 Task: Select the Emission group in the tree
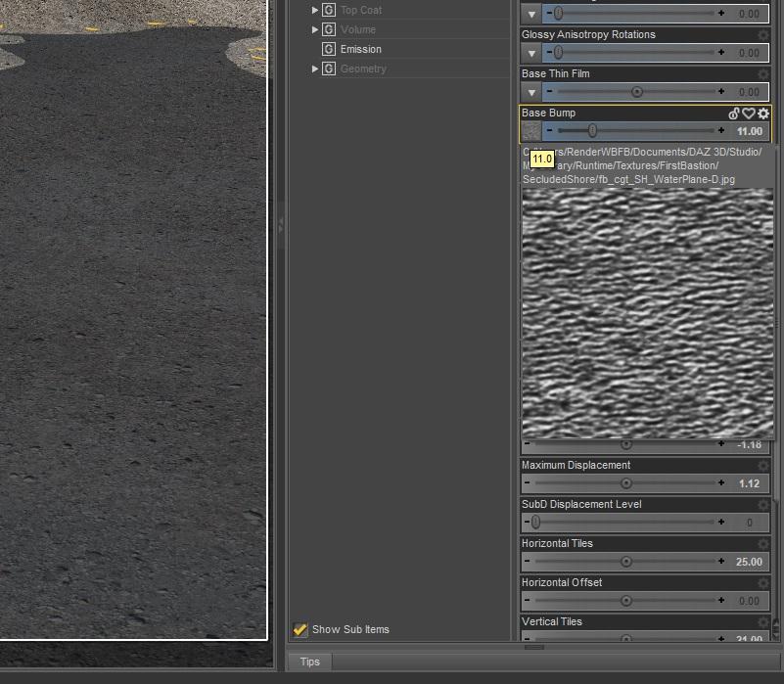point(360,49)
